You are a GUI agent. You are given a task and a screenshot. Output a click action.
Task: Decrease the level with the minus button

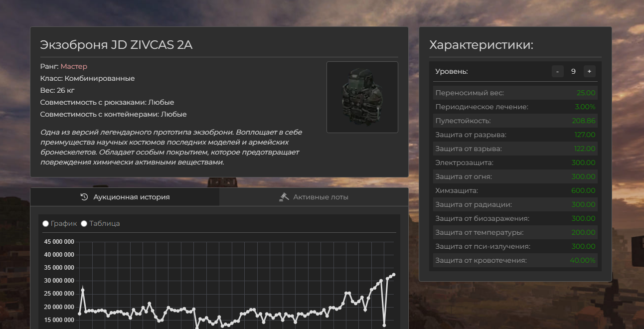point(557,71)
